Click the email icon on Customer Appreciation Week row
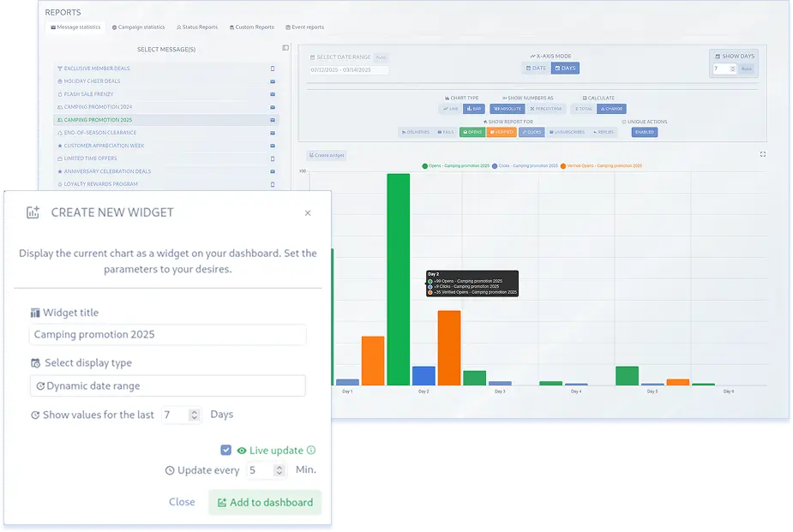 [273, 146]
